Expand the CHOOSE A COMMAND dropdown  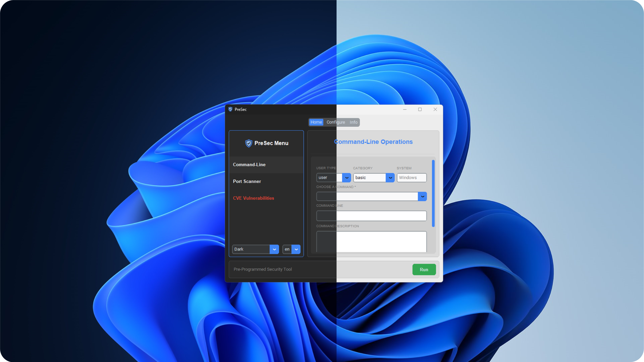tap(422, 196)
